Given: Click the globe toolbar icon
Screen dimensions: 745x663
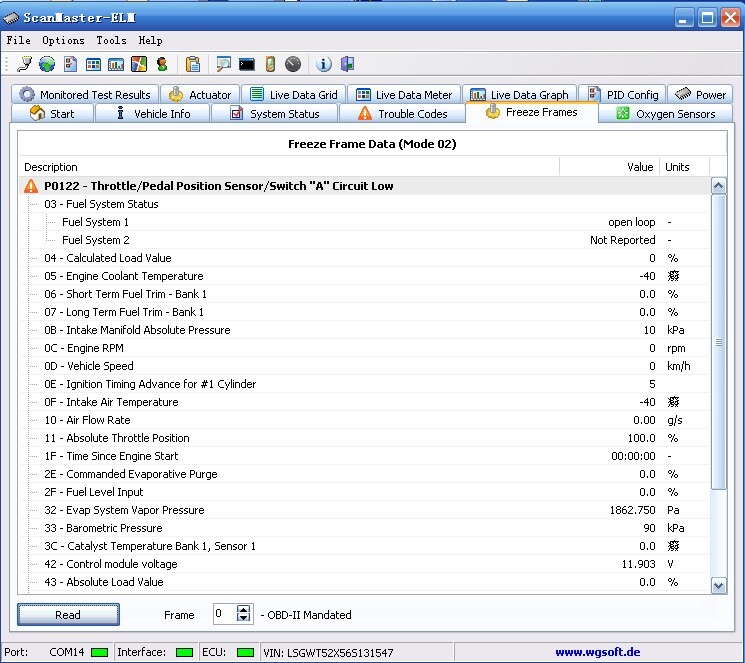Looking at the screenshot, I should (47, 64).
